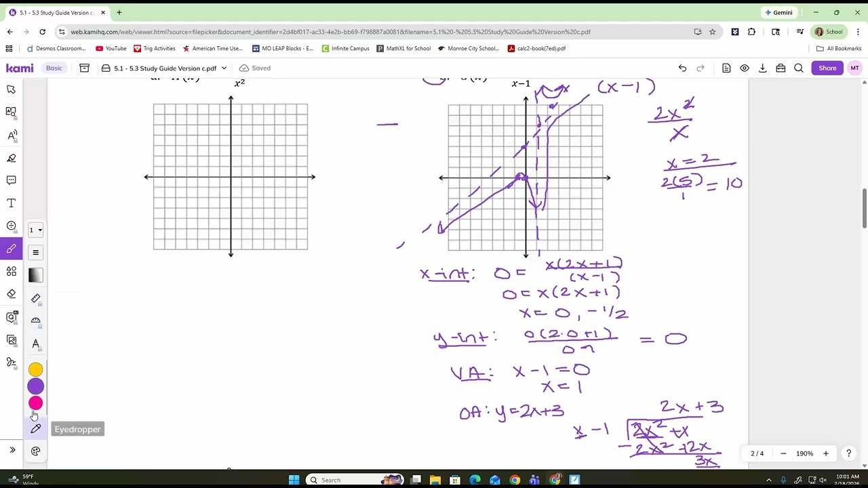The height and width of the screenshot is (488, 868).
Task: Open the toolbox briefcase menu
Action: click(781, 68)
